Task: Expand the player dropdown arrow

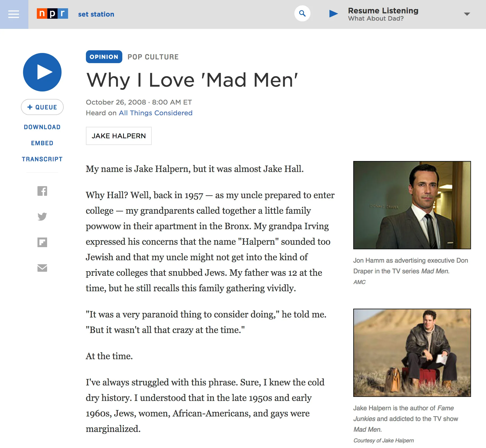Action: (467, 14)
